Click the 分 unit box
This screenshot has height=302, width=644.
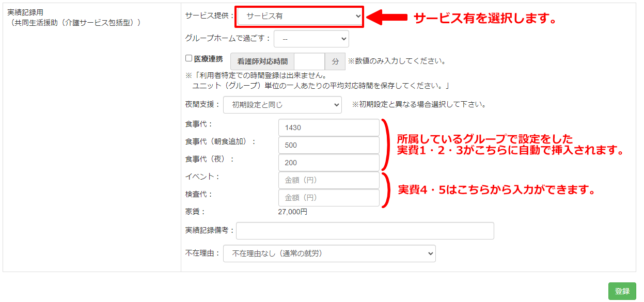tap(335, 61)
